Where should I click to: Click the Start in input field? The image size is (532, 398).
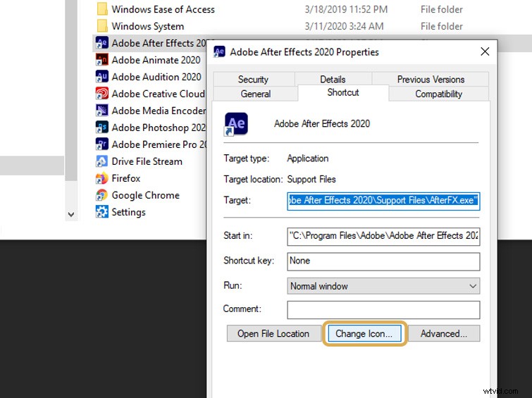383,236
